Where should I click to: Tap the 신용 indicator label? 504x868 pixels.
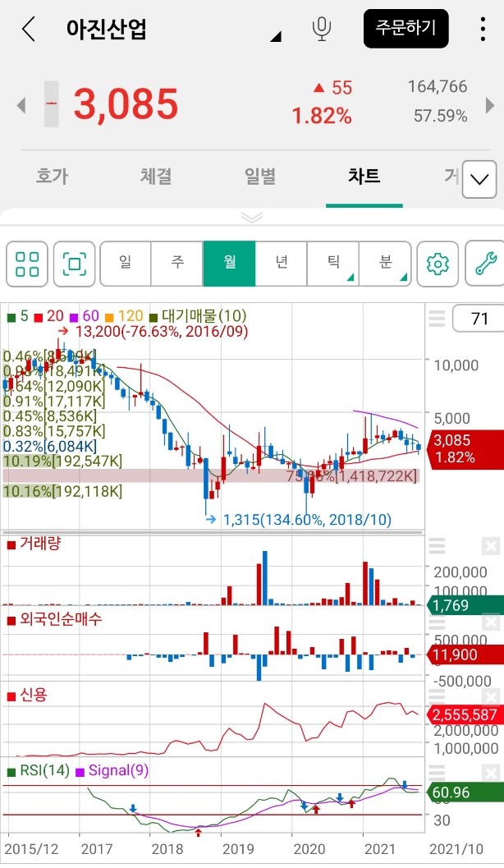click(x=27, y=694)
